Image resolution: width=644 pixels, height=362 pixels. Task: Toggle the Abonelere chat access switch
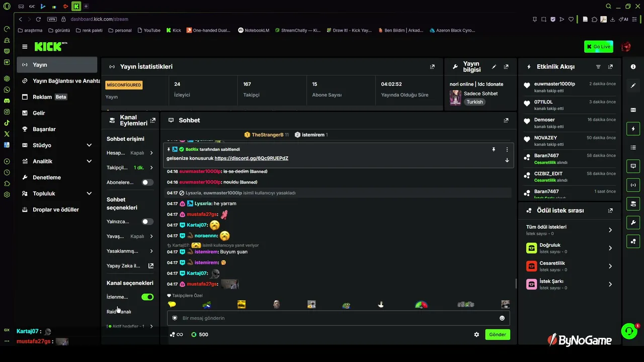[147, 183]
